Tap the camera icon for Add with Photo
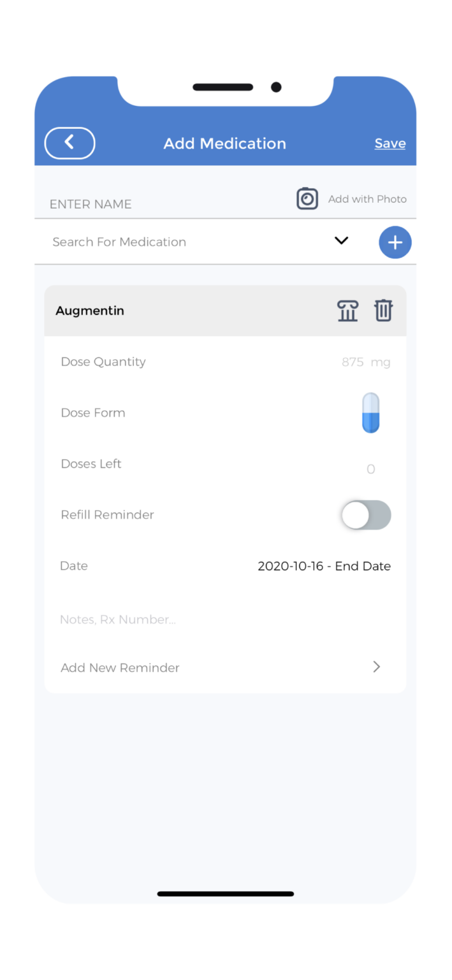 (307, 198)
